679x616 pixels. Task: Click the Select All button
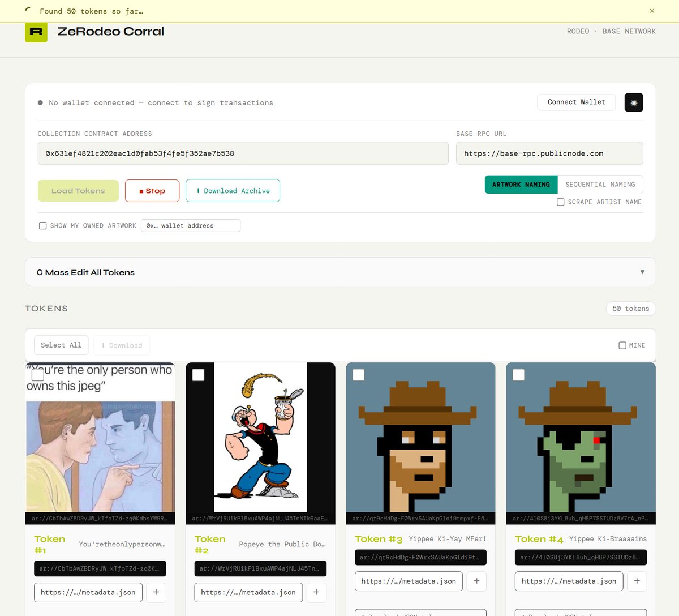(61, 345)
